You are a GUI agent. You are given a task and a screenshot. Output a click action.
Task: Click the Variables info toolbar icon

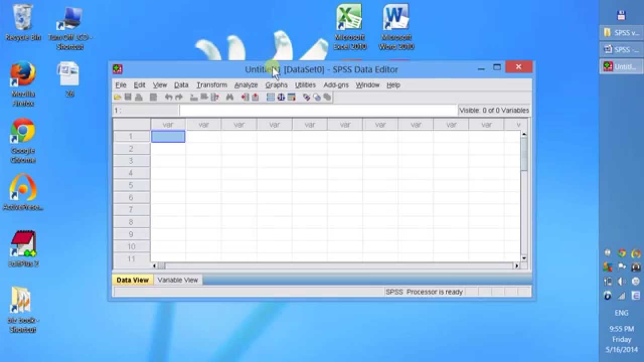point(215,97)
